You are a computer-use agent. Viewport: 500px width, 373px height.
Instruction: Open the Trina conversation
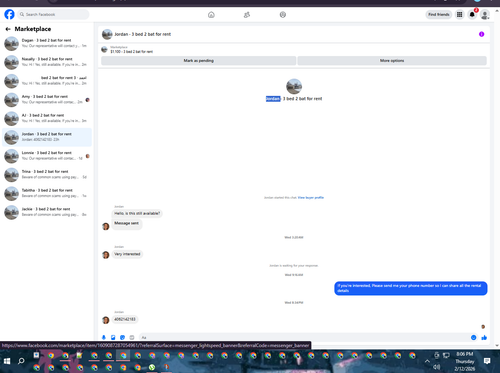point(47,174)
